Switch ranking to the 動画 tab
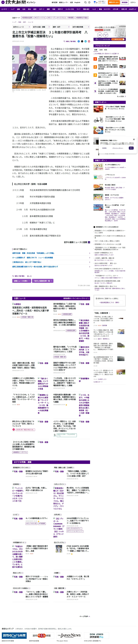 pyautogui.click(x=106, y=50)
